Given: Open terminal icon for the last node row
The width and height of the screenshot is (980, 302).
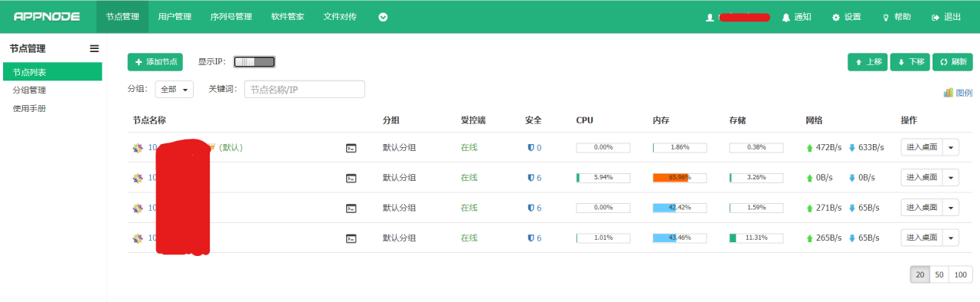Looking at the screenshot, I should tap(351, 238).
